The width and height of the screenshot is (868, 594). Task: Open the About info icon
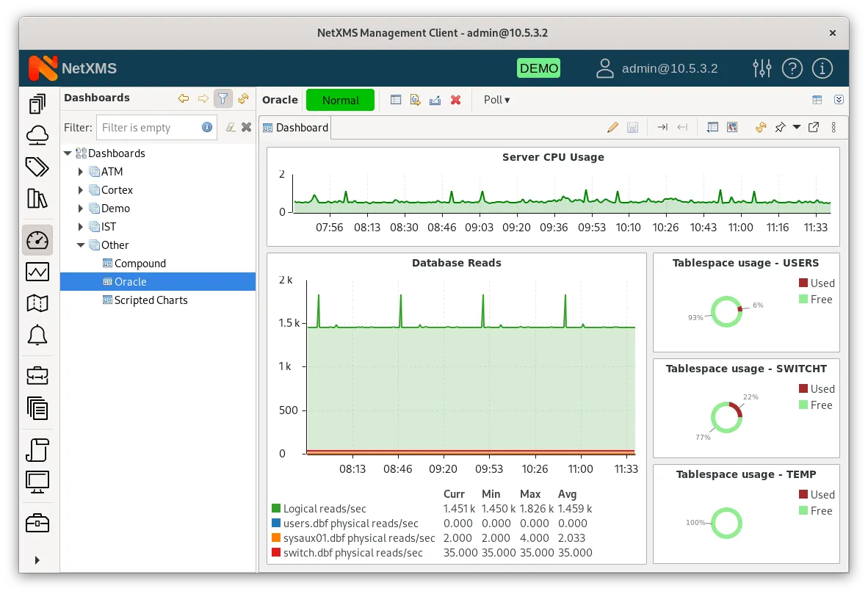pos(822,68)
